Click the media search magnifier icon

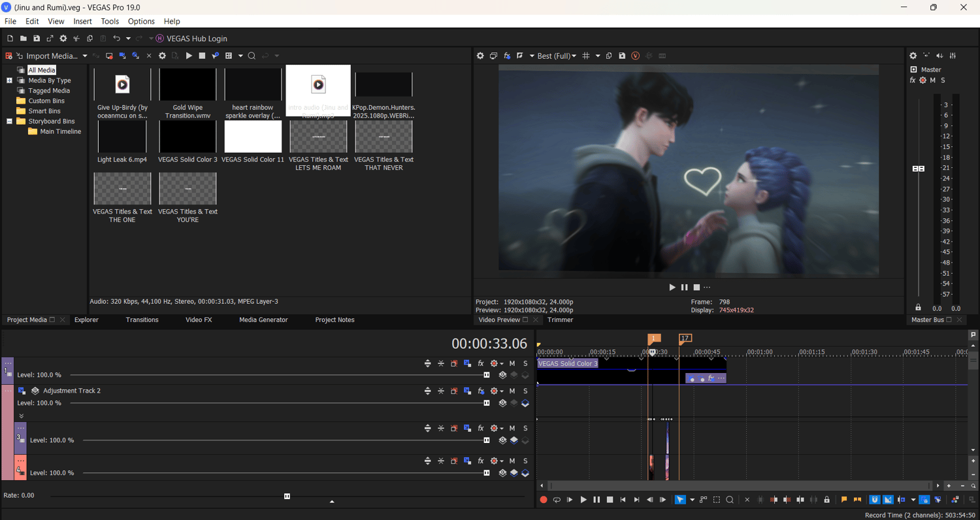click(252, 56)
